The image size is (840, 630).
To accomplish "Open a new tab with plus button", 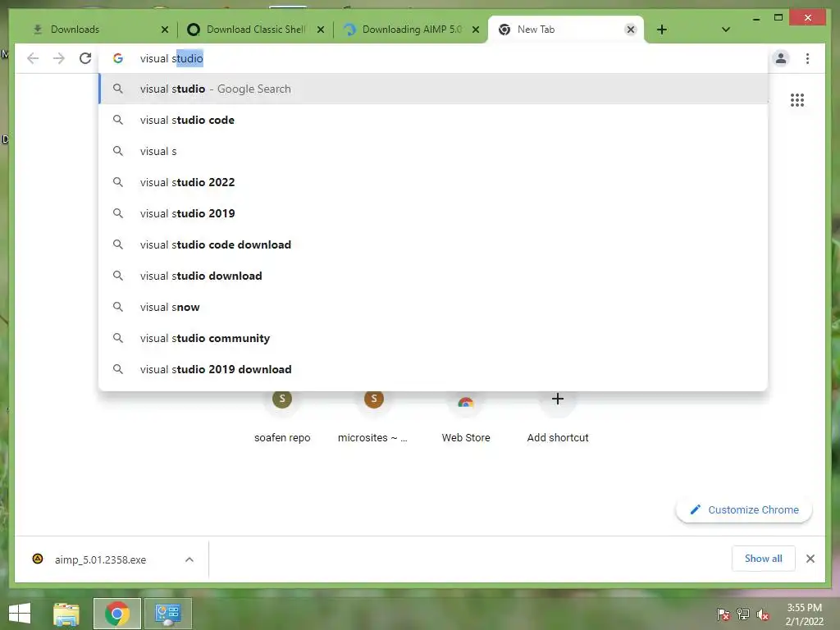I will click(662, 30).
